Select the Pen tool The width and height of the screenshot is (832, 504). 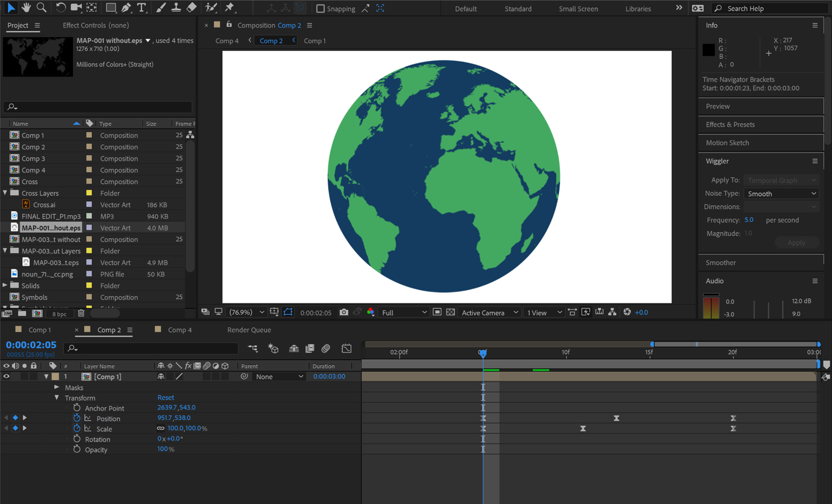[126, 7]
